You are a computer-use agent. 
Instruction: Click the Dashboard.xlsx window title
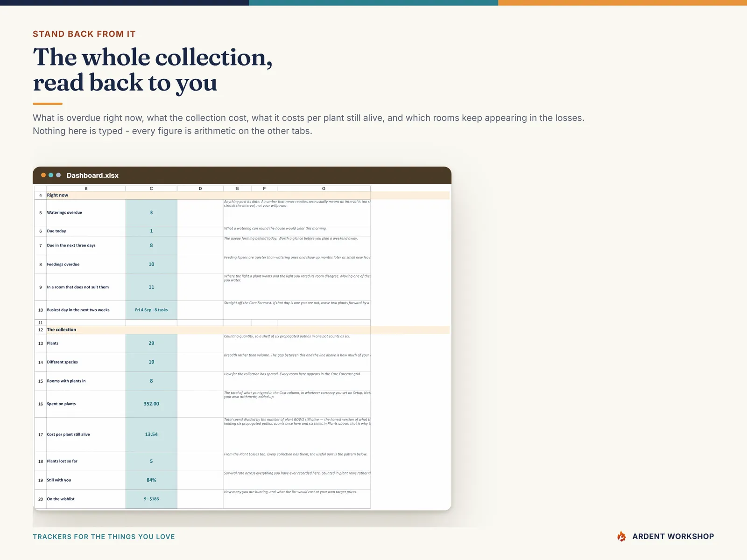(x=92, y=175)
